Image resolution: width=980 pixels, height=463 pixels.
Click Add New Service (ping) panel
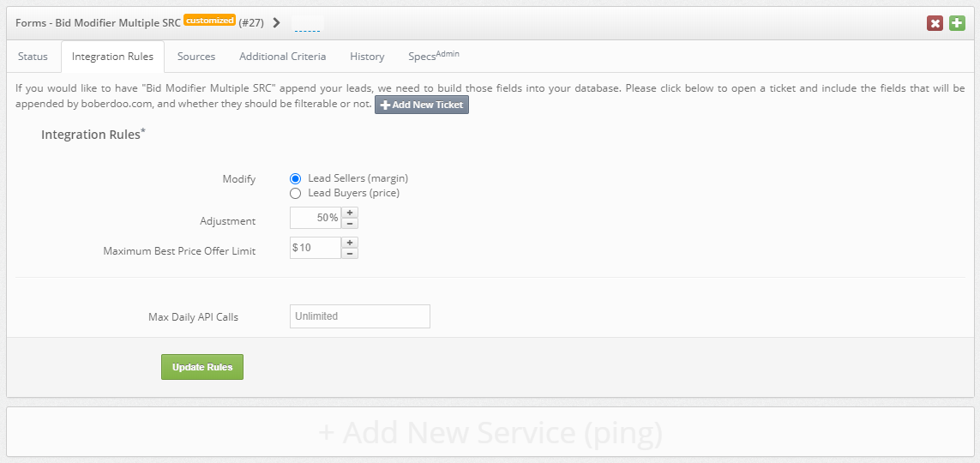[x=490, y=434]
